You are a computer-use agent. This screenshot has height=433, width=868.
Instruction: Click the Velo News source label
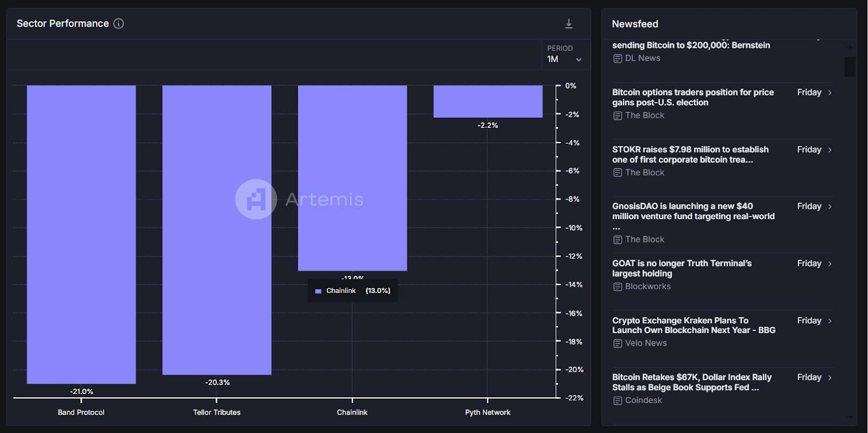pos(646,343)
